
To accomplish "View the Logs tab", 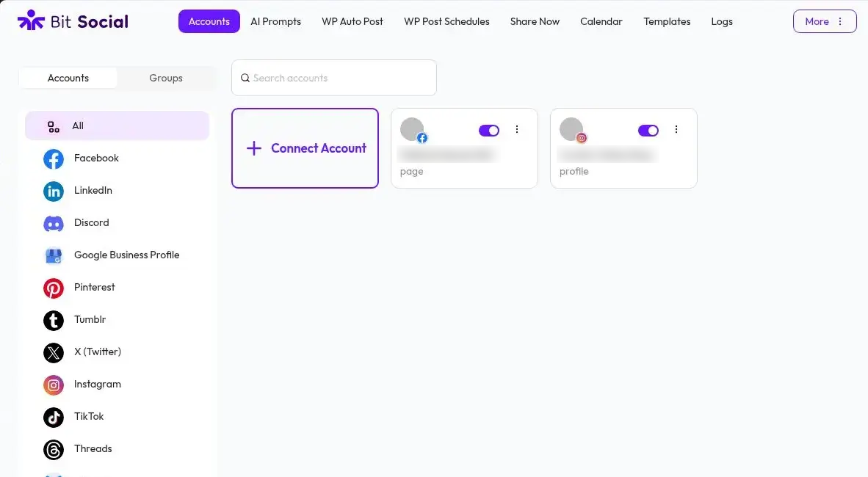I will tap(722, 21).
